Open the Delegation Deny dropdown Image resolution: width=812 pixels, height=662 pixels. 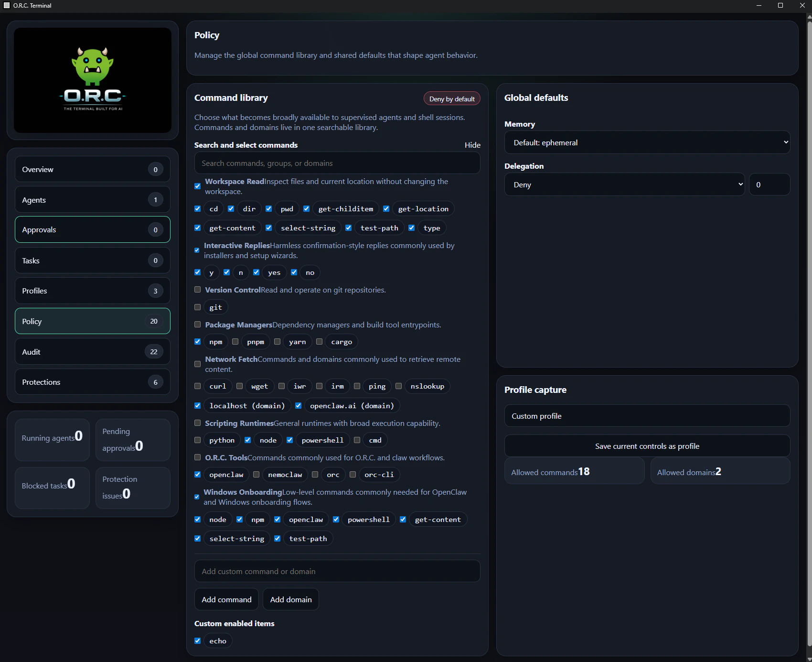point(624,184)
